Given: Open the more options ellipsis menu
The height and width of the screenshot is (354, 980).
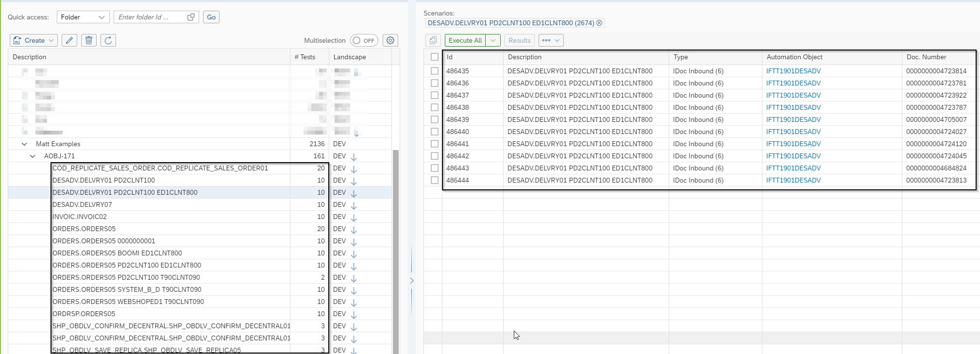Looking at the screenshot, I should pyautogui.click(x=551, y=40).
